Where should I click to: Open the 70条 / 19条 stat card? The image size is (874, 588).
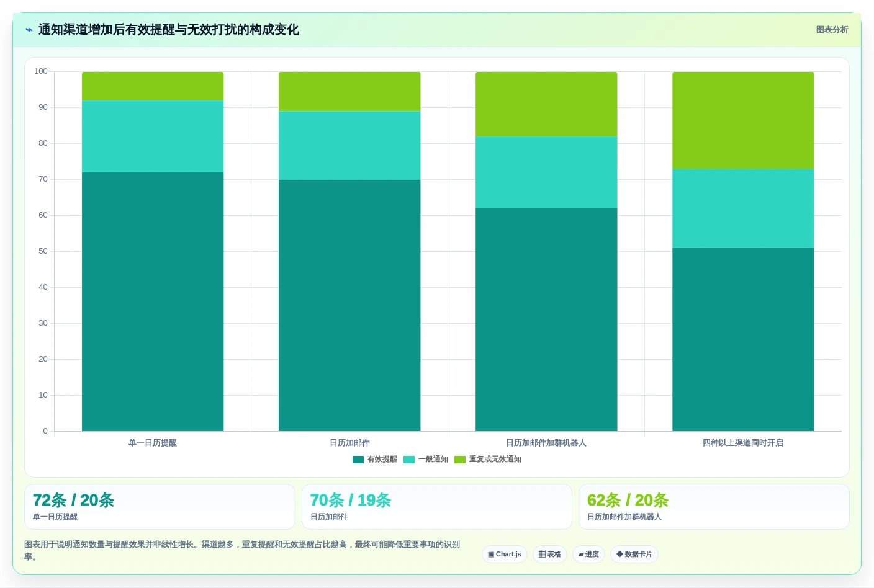point(437,507)
